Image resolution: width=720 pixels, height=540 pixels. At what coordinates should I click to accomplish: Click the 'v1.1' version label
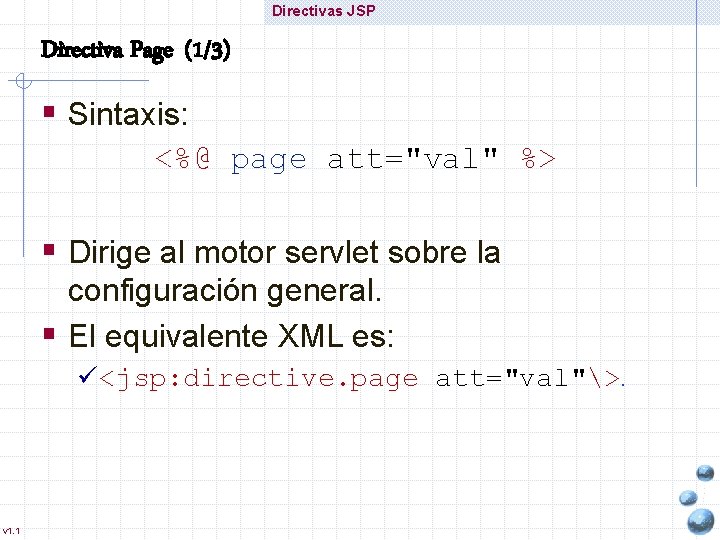(x=11, y=531)
